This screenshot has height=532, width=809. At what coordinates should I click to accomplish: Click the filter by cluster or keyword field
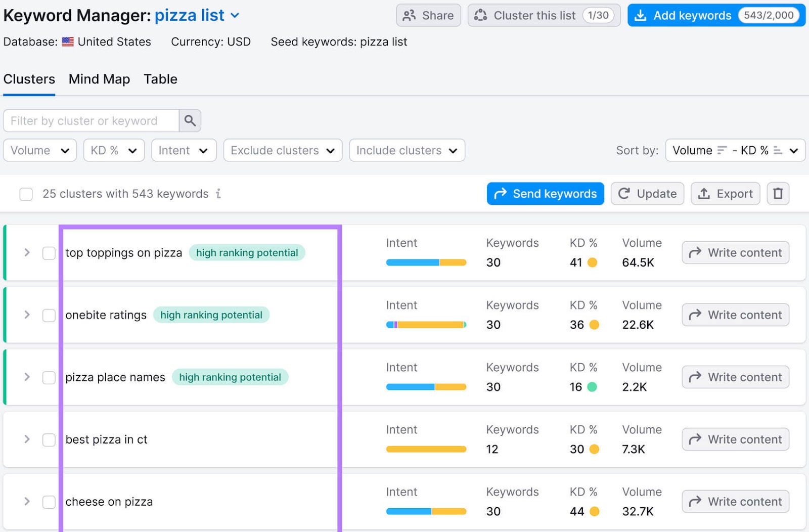[x=91, y=120]
